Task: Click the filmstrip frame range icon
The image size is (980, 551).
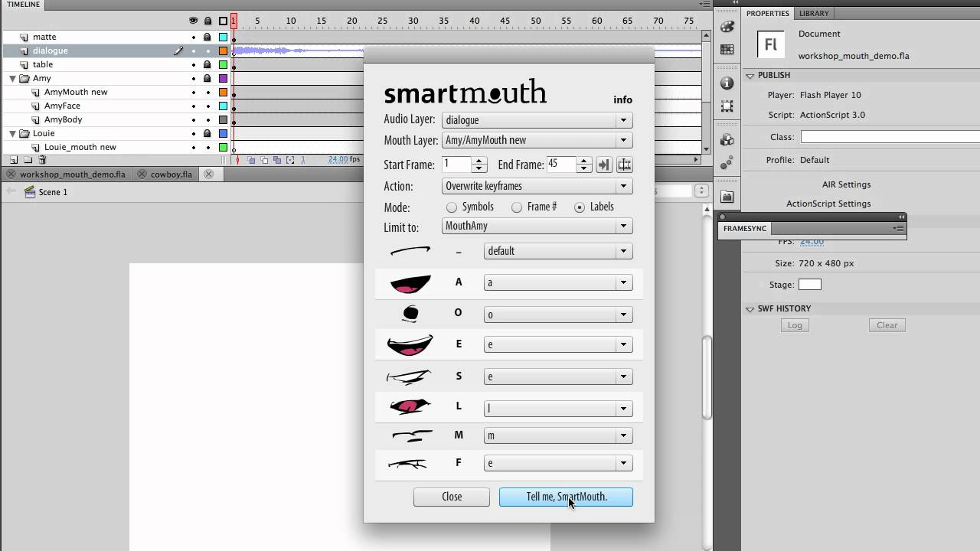Action: (x=625, y=165)
